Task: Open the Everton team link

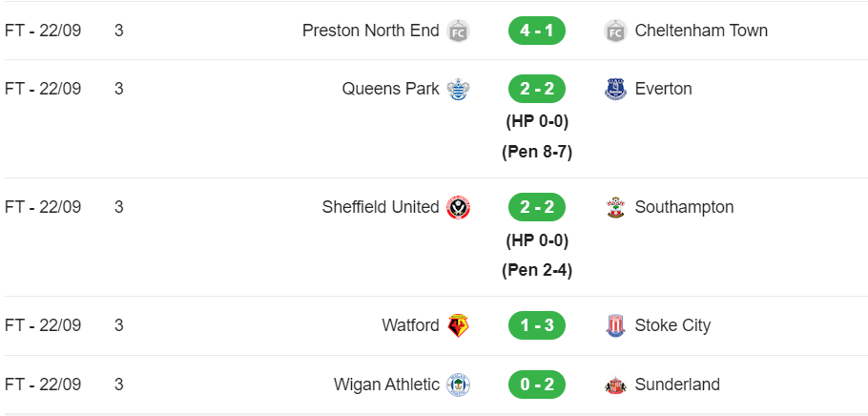Action: click(x=663, y=89)
